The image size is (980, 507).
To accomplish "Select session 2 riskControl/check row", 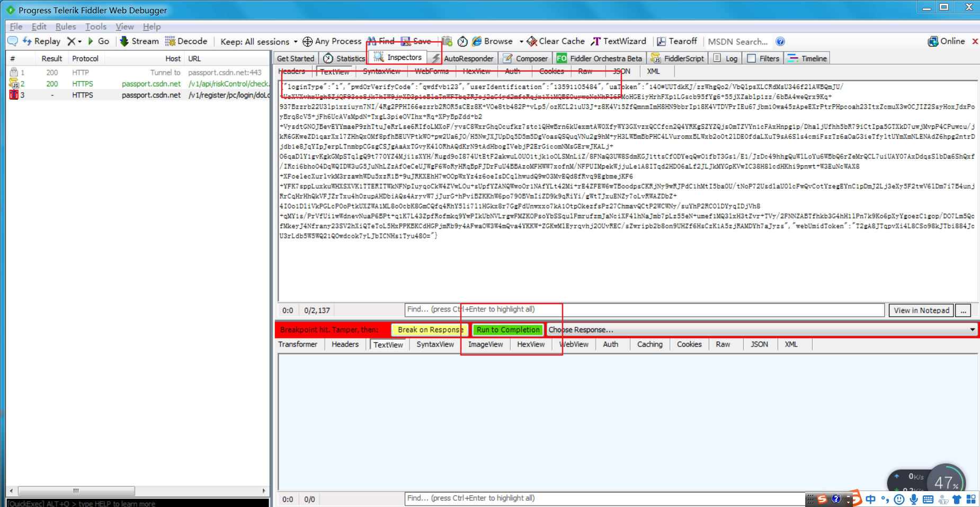I will 138,84.
